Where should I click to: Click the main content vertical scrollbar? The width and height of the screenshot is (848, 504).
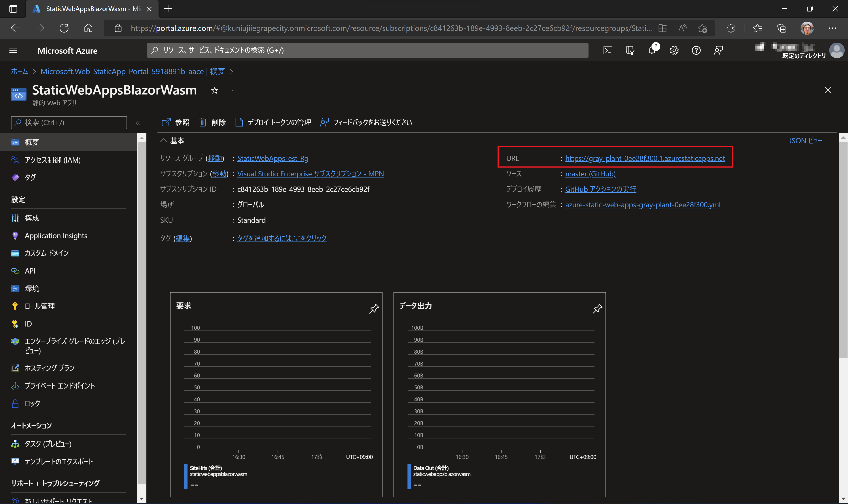point(843,250)
